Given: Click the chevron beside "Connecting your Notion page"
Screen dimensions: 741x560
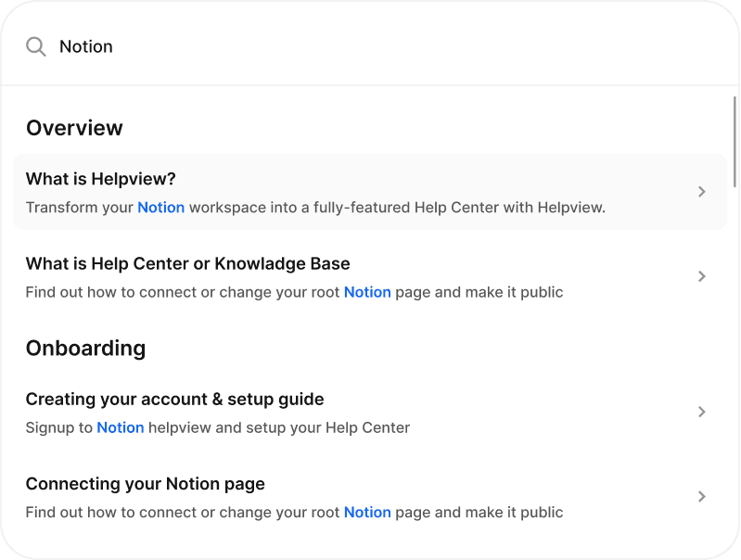Looking at the screenshot, I should pos(702,496).
